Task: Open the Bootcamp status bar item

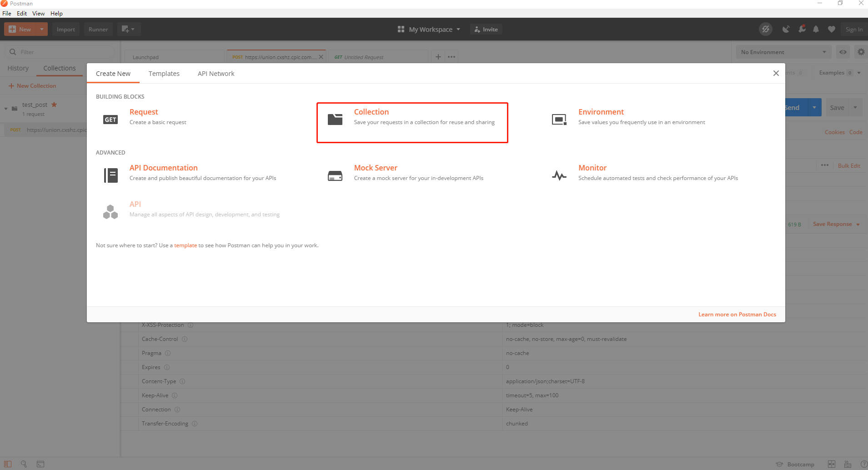Action: pos(795,464)
